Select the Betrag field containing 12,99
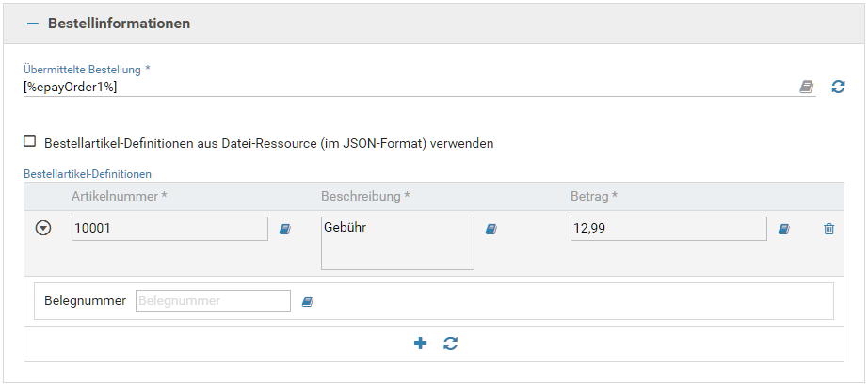Image resolution: width=868 pixels, height=386 pixels. (668, 229)
